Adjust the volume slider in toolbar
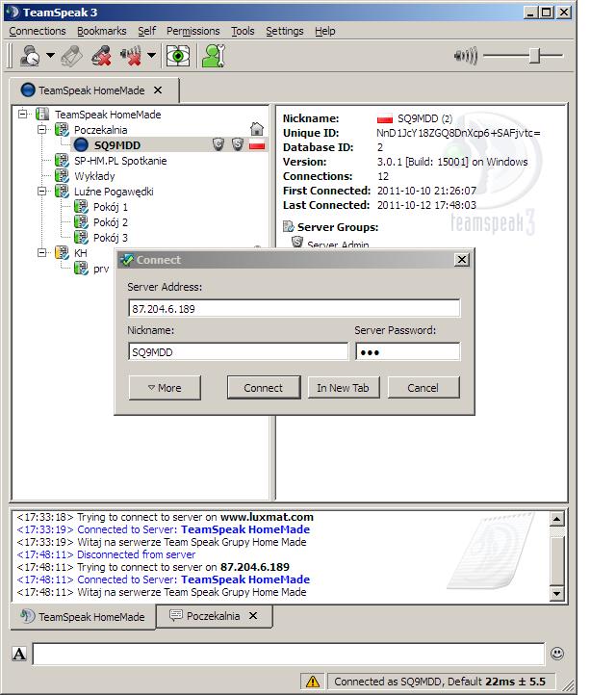 click(x=534, y=56)
